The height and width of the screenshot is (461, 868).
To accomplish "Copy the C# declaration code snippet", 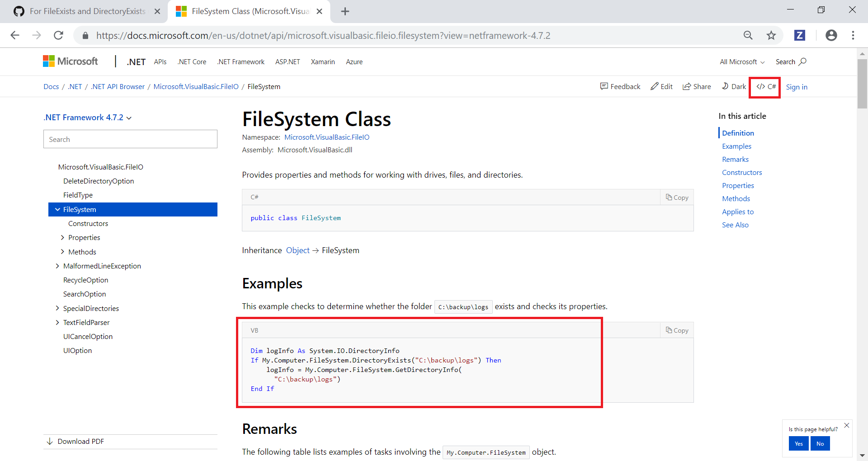I will coord(676,197).
